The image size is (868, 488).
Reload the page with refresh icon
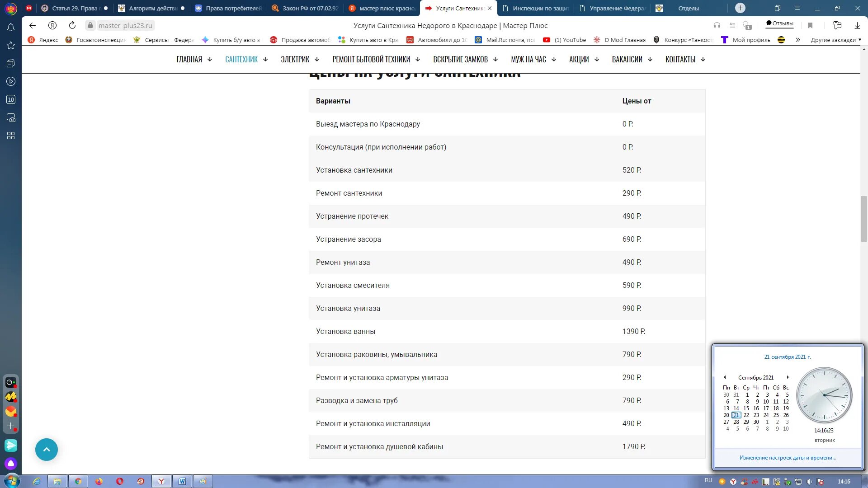pos(72,26)
